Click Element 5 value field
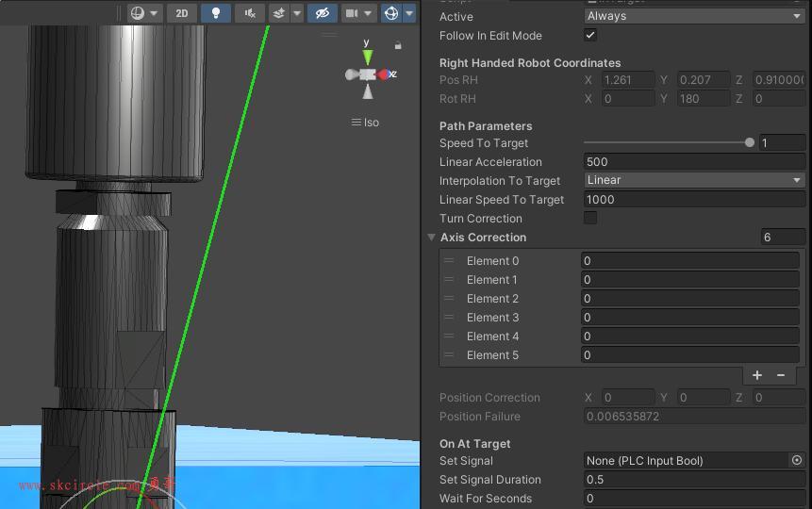Viewport: 812px width, 509px height. [x=690, y=355]
